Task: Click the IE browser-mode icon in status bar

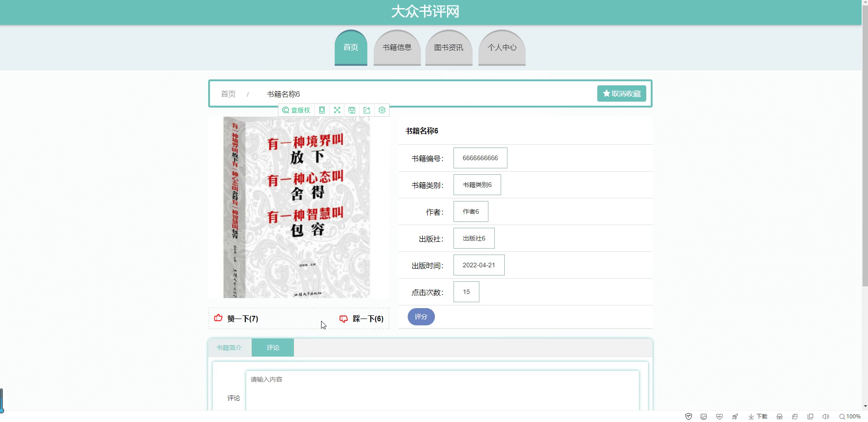Action: click(x=795, y=417)
